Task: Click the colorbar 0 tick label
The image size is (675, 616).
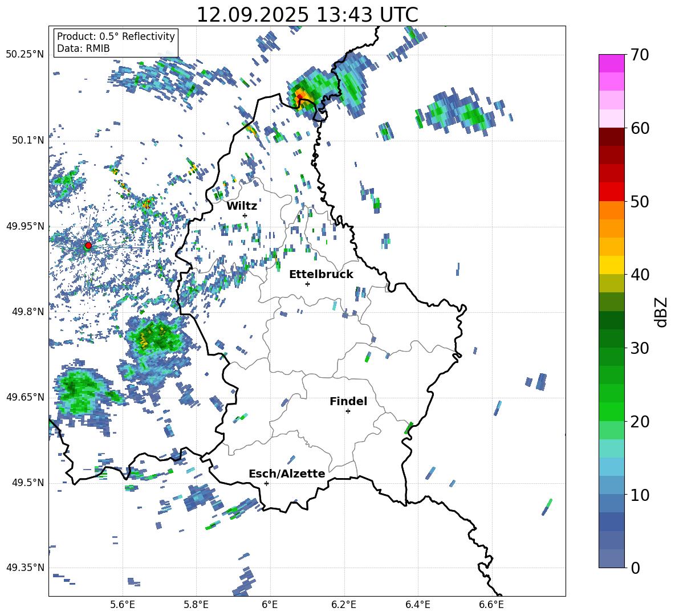Action: 636,568
